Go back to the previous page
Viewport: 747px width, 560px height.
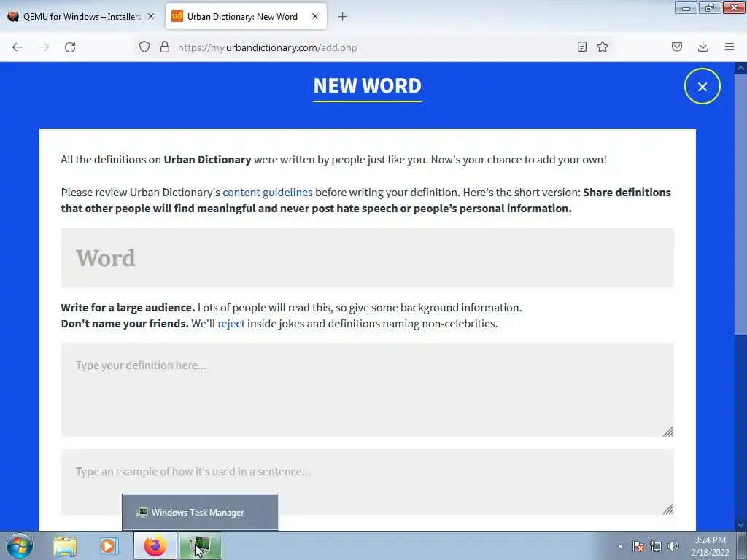[x=18, y=47]
